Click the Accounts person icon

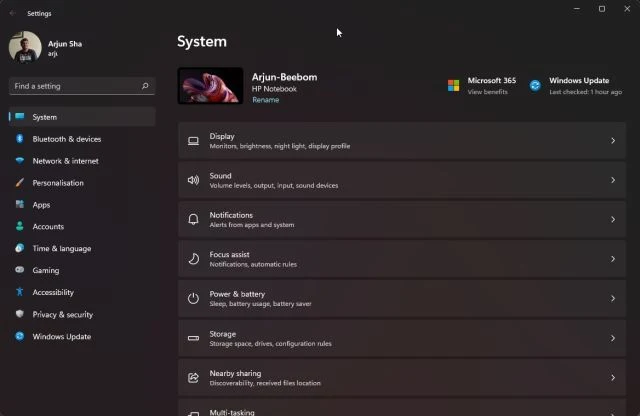pos(20,226)
